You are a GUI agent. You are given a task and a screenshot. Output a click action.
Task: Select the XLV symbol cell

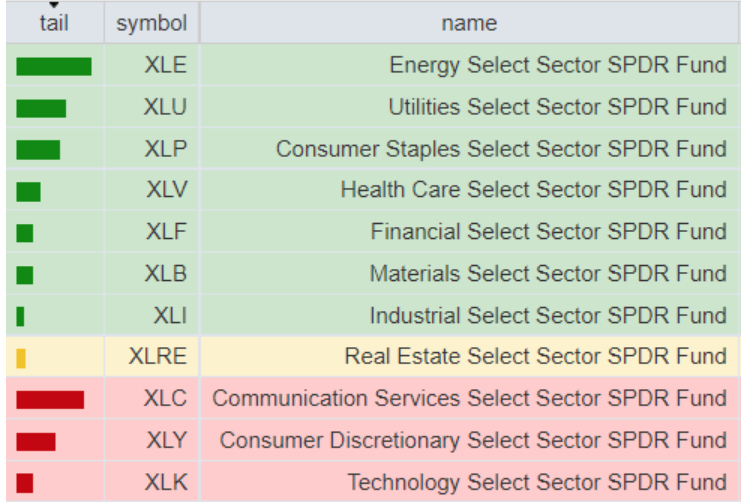pyautogui.click(x=165, y=190)
